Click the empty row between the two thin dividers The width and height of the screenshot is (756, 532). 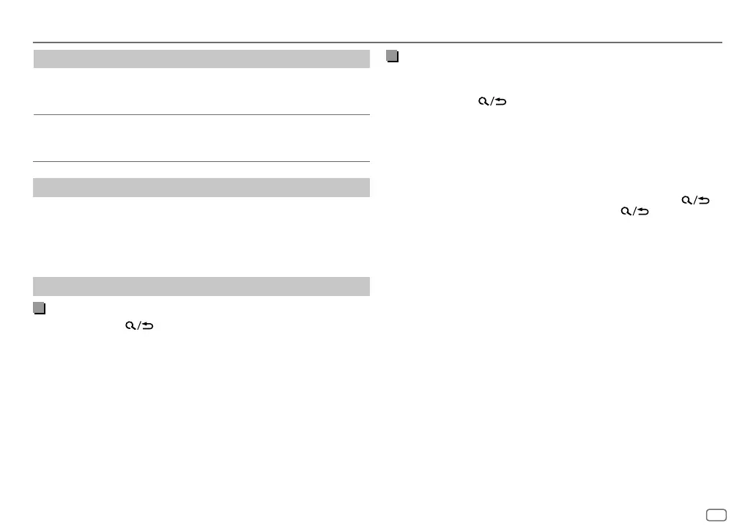(201, 138)
